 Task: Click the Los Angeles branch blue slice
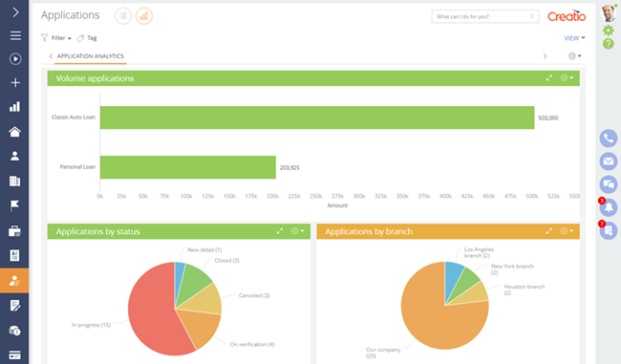coord(452,277)
